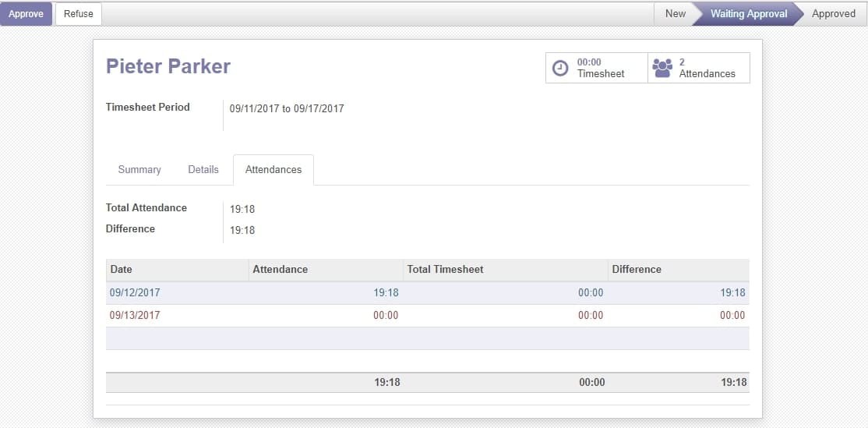Click the footer difference total 19:18
868x428 pixels.
click(733, 382)
